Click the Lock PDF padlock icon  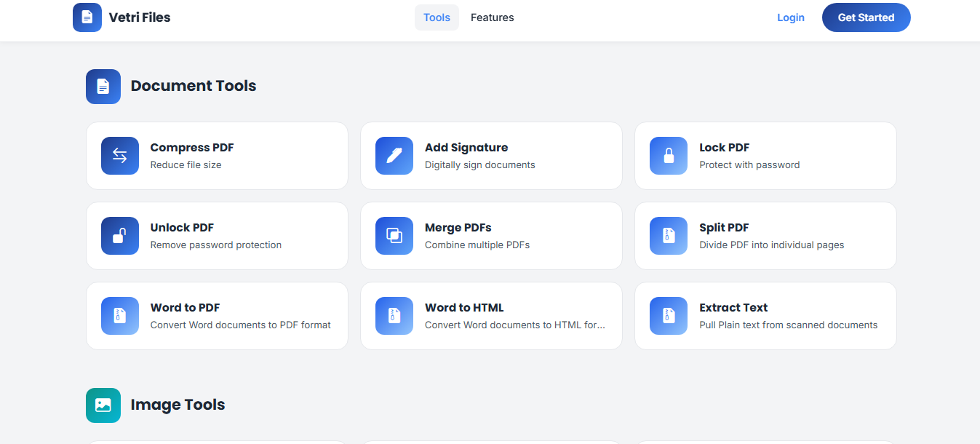[669, 156]
